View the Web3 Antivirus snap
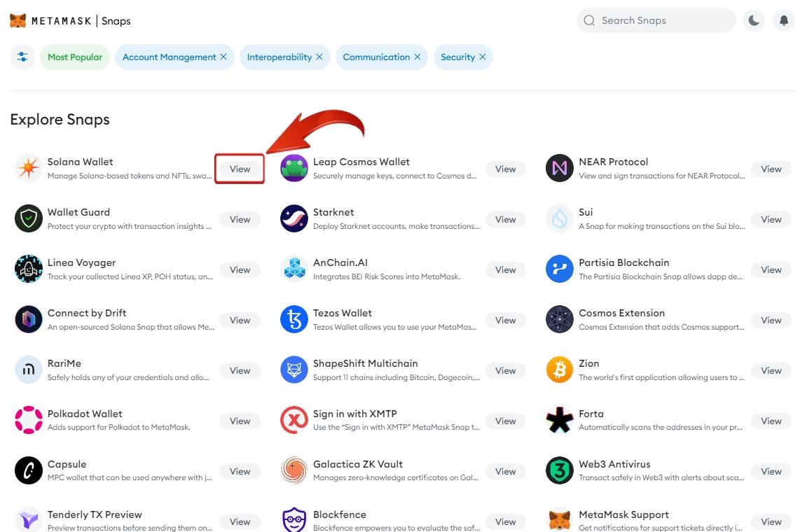800x532 pixels. click(771, 471)
